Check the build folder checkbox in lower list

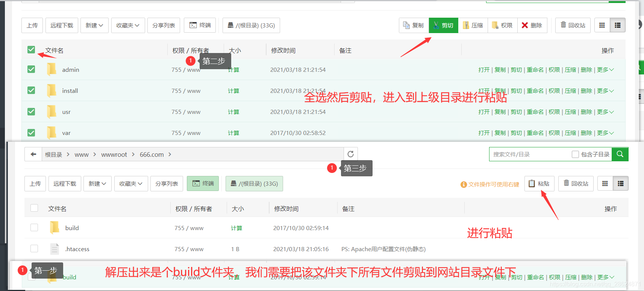(34, 227)
